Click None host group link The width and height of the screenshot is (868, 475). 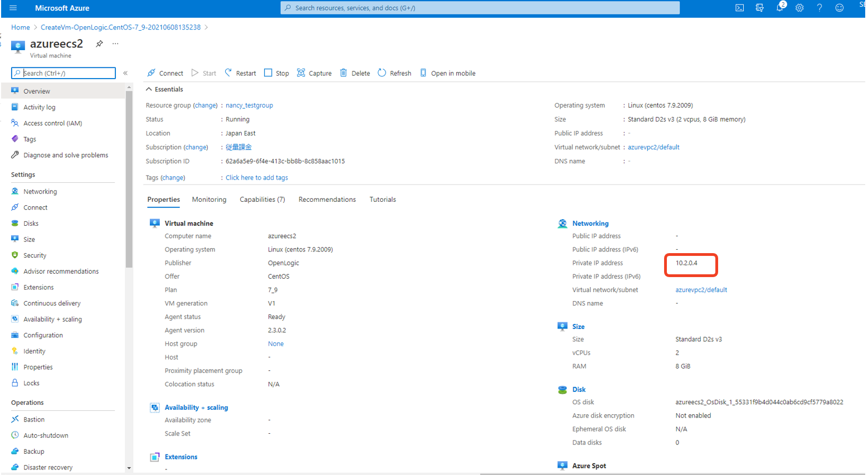pos(276,344)
